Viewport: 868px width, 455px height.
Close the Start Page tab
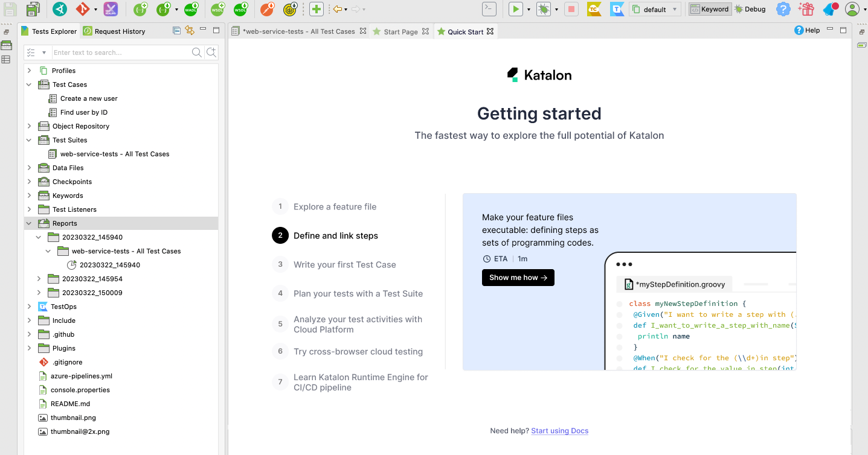[425, 31]
